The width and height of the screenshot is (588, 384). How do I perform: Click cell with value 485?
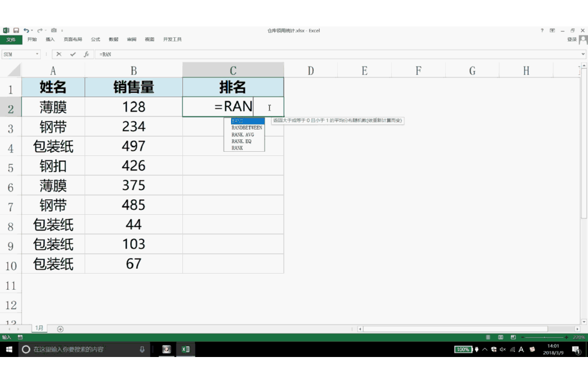(133, 205)
